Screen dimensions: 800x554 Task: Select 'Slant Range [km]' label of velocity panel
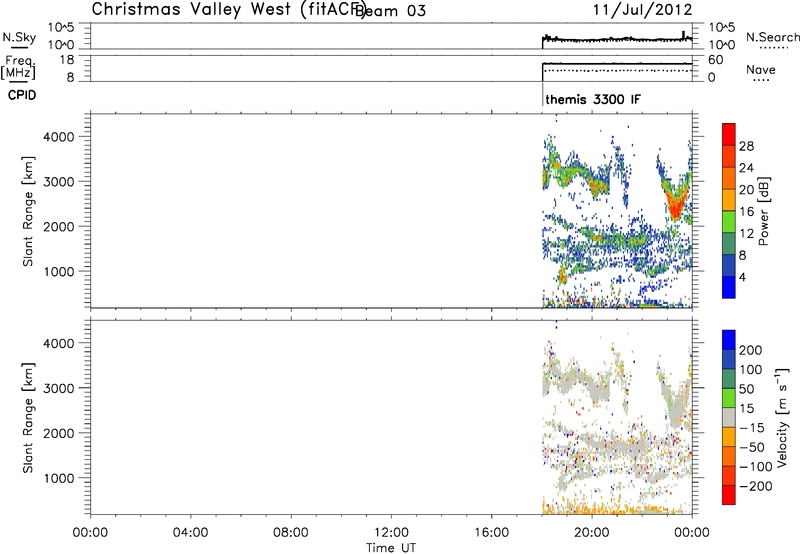[x=28, y=418]
